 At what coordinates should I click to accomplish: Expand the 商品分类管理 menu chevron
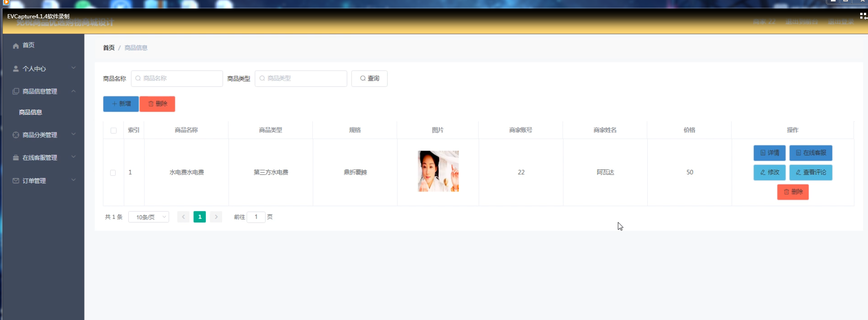(74, 135)
